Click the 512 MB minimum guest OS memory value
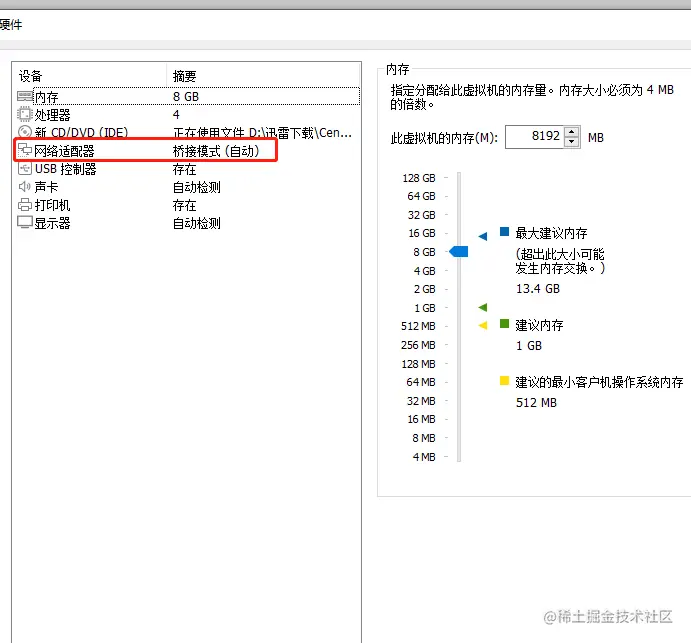The image size is (691, 643). (536, 402)
